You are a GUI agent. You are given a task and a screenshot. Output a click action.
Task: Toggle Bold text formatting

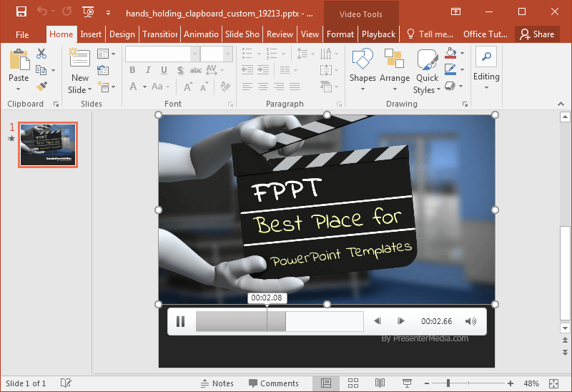(x=132, y=70)
